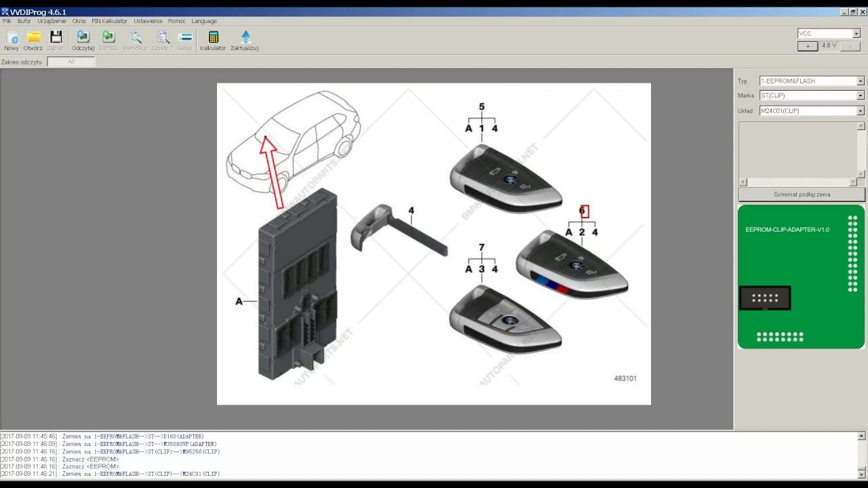Open the Pomoc menu

point(177,21)
